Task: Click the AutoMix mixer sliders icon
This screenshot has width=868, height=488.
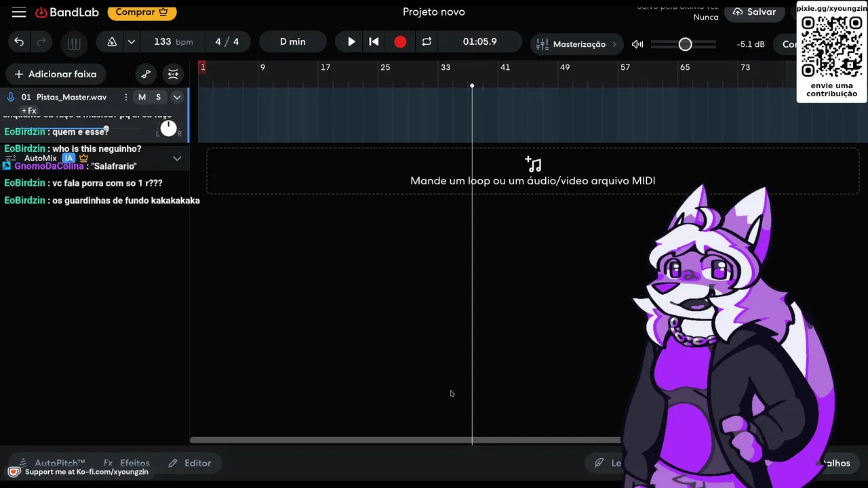Action: coord(9,158)
